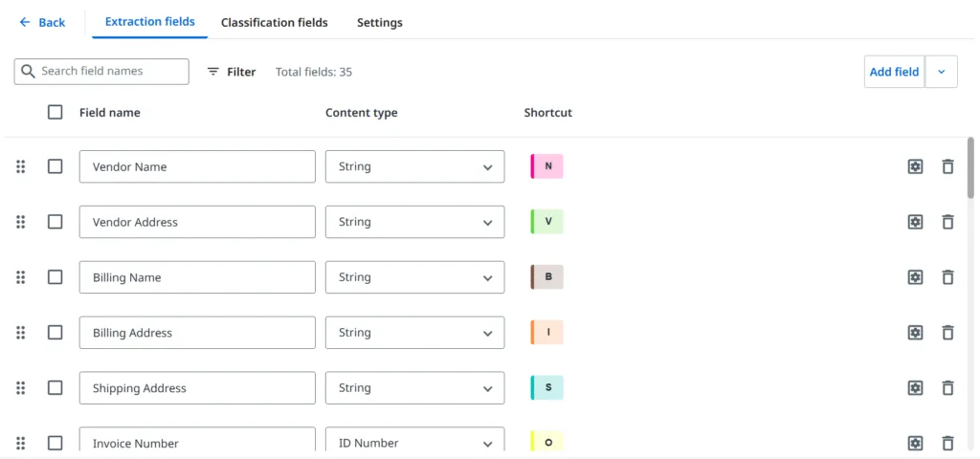Delete the Invoice Number field
The width and height of the screenshot is (980, 459).
click(x=948, y=443)
